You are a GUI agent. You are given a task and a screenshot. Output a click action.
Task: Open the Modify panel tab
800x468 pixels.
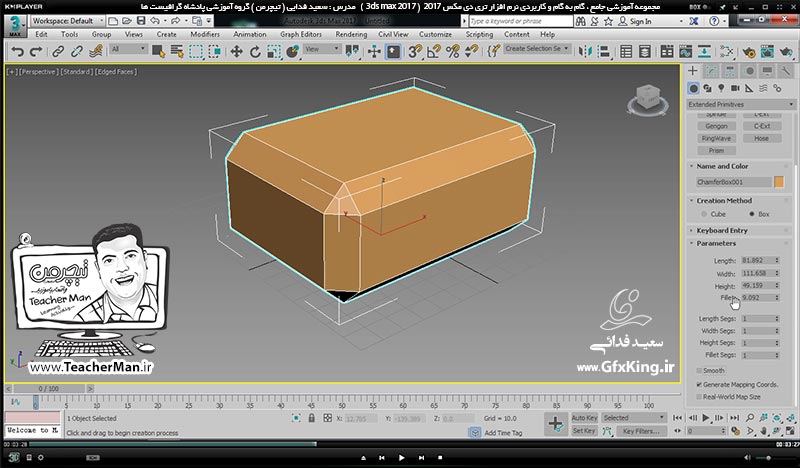711,71
